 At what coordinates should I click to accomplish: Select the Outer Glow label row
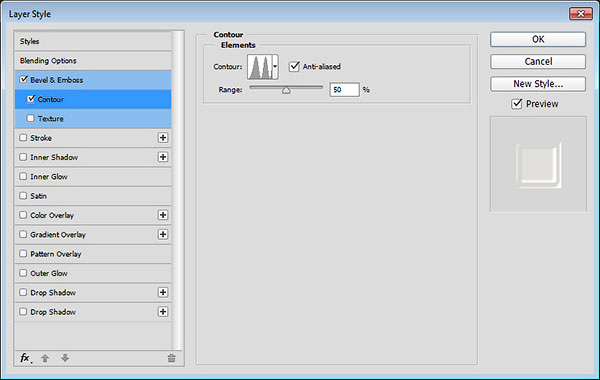[93, 273]
